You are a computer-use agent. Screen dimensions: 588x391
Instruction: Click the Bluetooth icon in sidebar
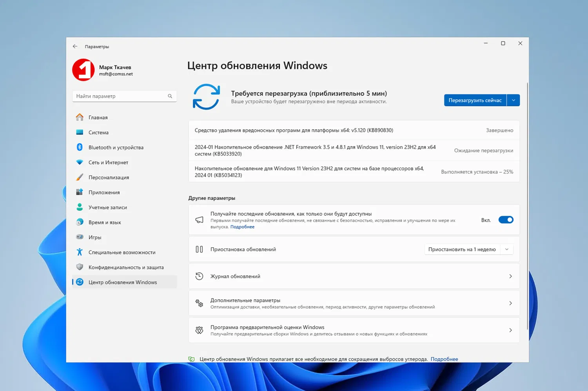pos(80,147)
